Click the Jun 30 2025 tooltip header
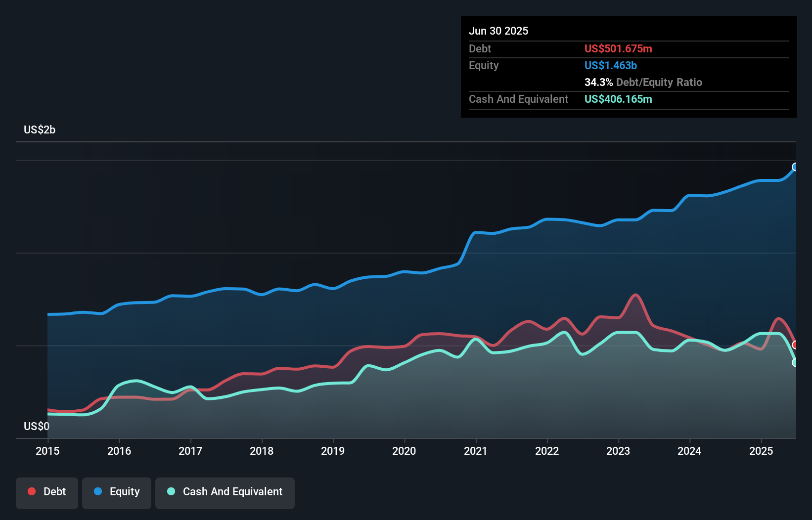 tap(499, 31)
